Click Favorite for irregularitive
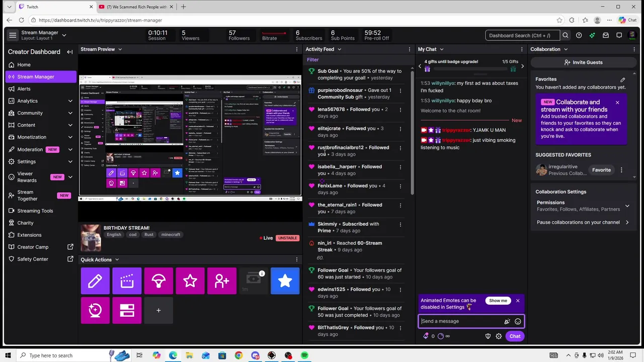 coord(601,170)
